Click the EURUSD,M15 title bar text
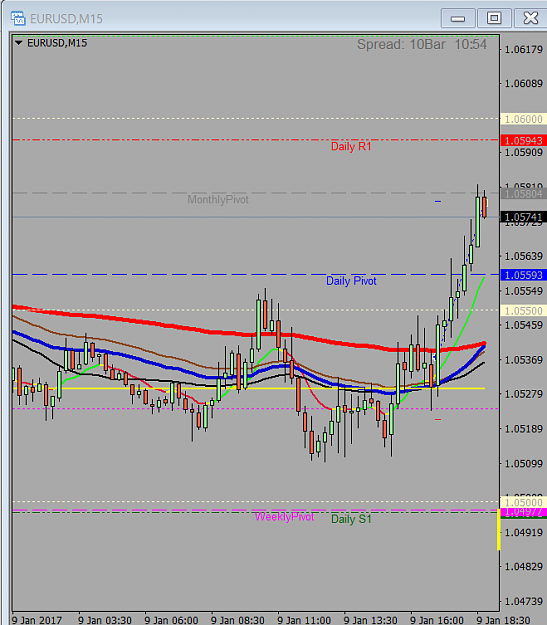Screen dimensions: 547x625 pyautogui.click(x=66, y=19)
